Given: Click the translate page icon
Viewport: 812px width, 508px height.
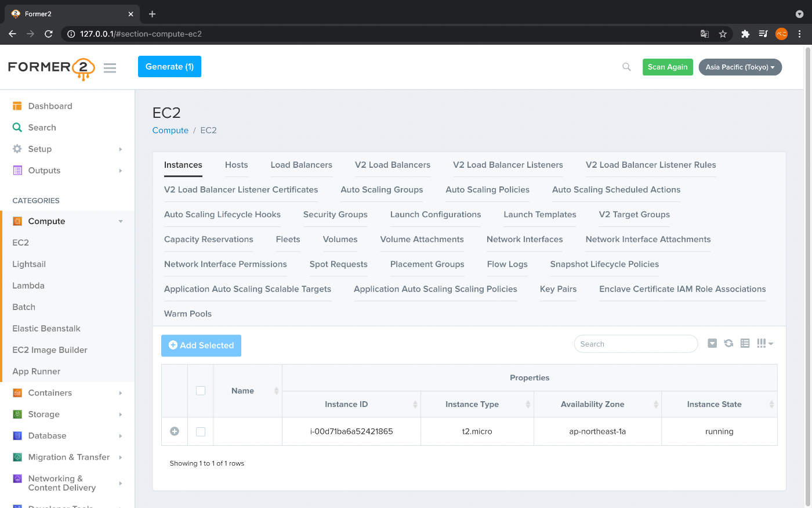Looking at the screenshot, I should pos(705,34).
